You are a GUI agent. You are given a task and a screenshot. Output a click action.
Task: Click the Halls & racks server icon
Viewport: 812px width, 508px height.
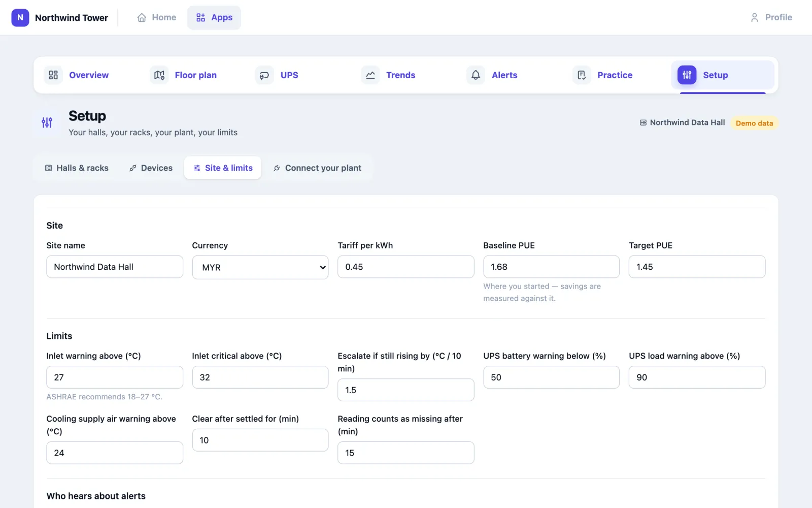49,168
